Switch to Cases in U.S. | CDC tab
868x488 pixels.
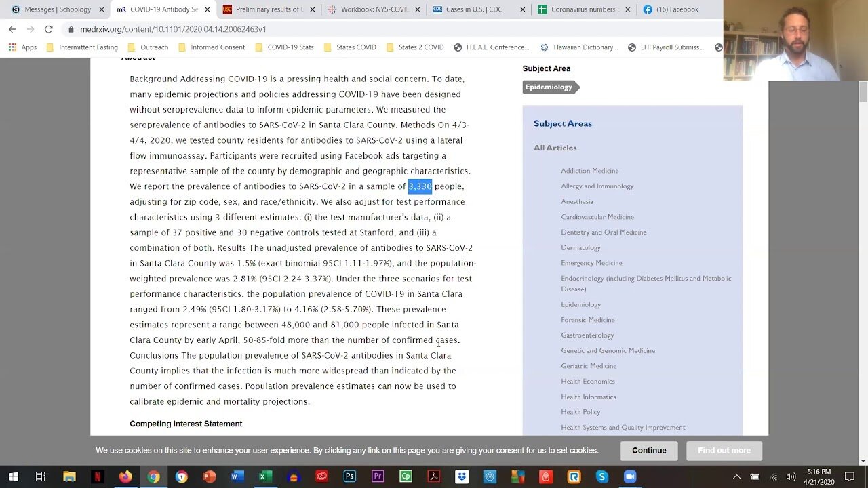(x=478, y=9)
